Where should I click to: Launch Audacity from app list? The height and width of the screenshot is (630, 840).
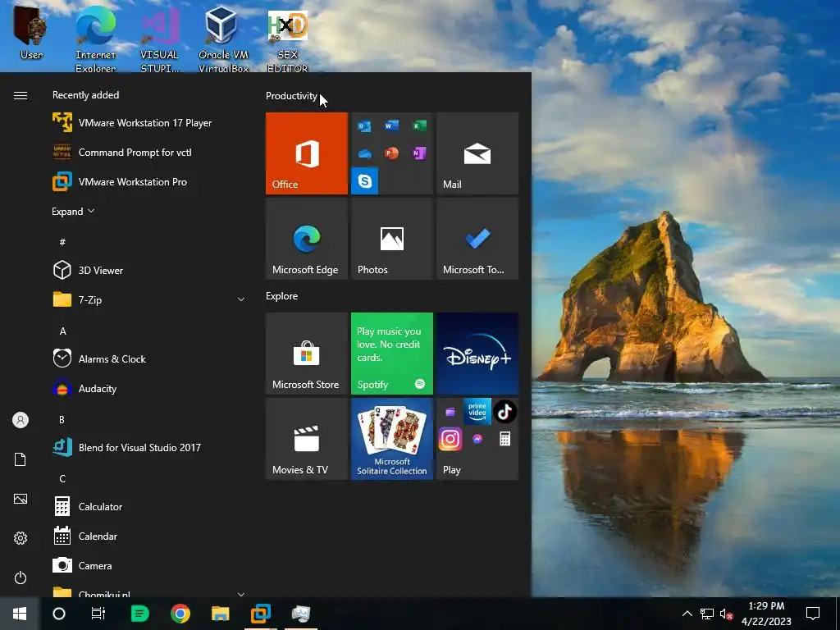coord(144,388)
